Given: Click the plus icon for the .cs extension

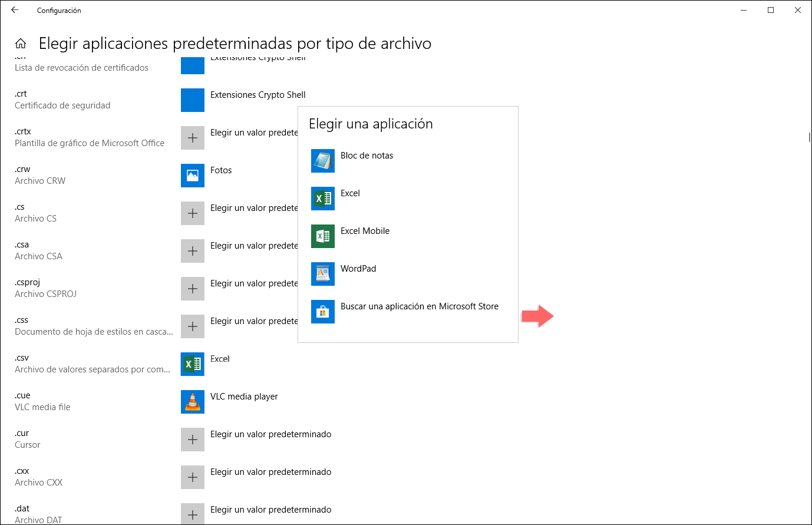Looking at the screenshot, I should 193,213.
